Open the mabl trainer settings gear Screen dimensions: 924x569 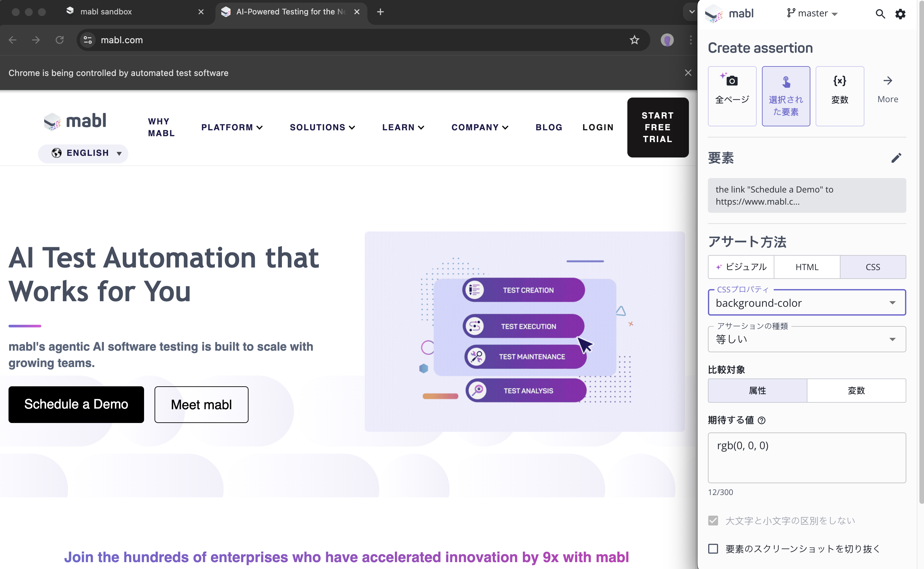(x=900, y=14)
